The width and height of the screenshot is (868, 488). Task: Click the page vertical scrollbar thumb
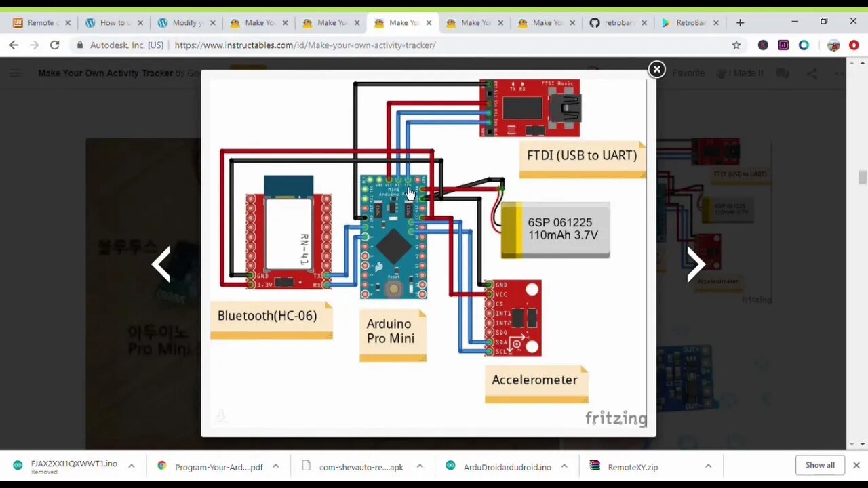pyautogui.click(x=862, y=178)
